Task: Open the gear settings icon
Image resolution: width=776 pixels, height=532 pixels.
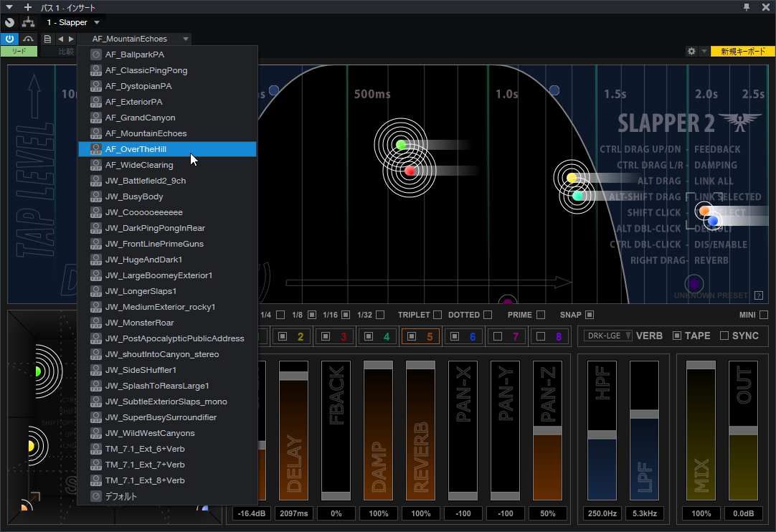Action: click(691, 51)
